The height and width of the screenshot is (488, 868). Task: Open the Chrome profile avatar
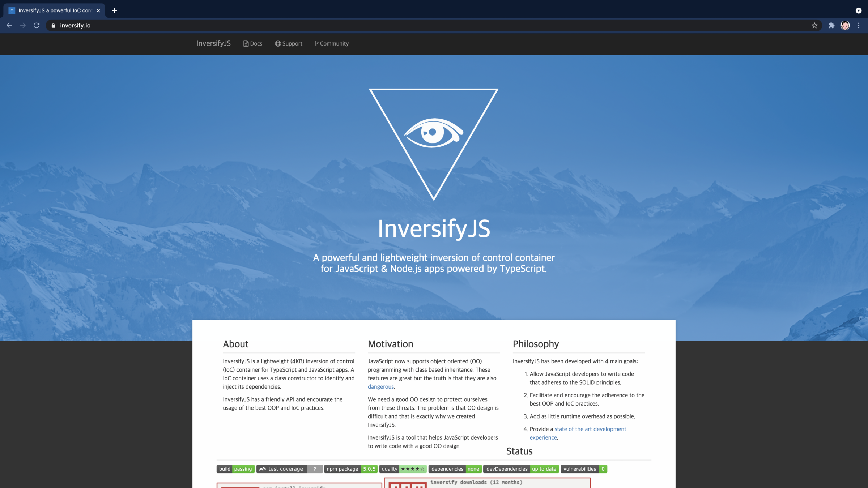click(x=845, y=25)
